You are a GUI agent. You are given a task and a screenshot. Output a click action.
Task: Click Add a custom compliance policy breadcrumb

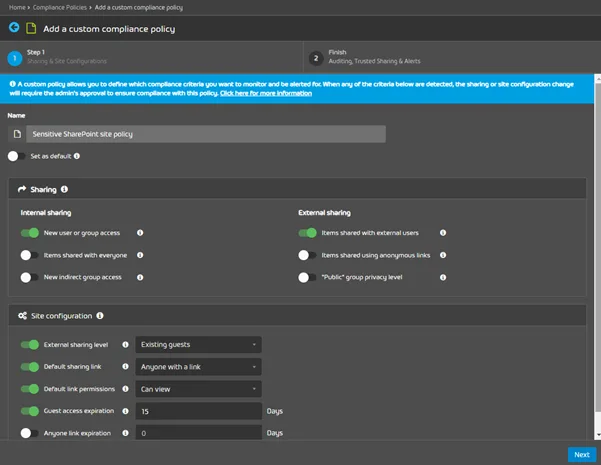pyautogui.click(x=139, y=7)
